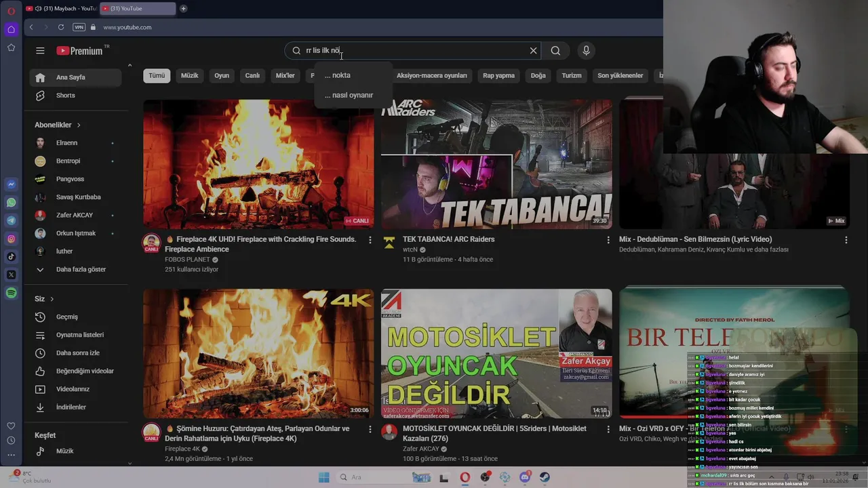The image size is (868, 488).
Task: Open Zafer AKCAY channel in sidebar
Action: coord(75,215)
